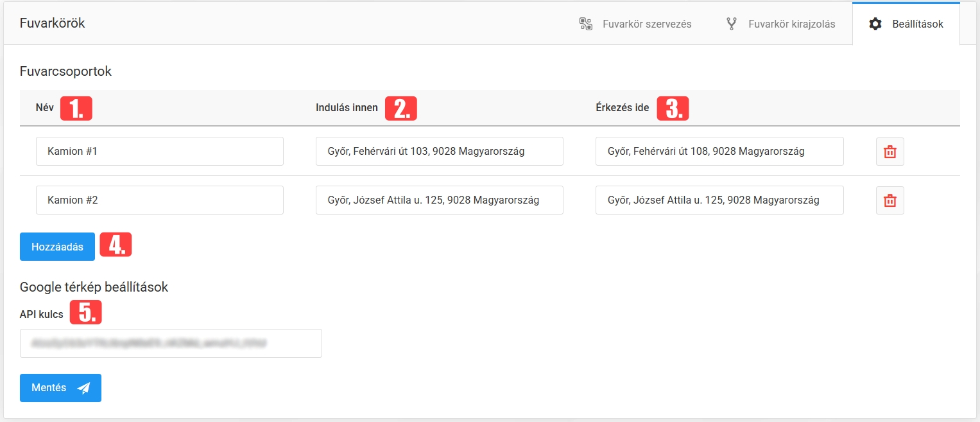
Task: Delete the Kamion #1 row with trash icon
Action: (890, 152)
